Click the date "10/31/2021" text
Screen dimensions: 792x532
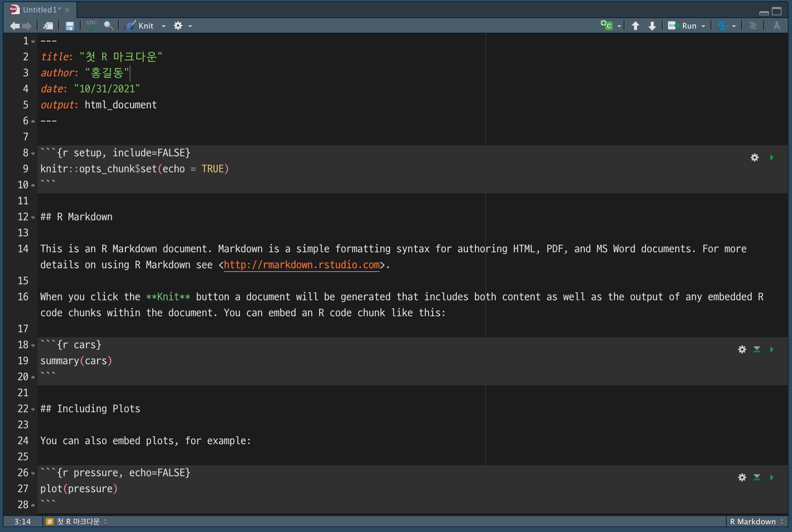(x=107, y=89)
